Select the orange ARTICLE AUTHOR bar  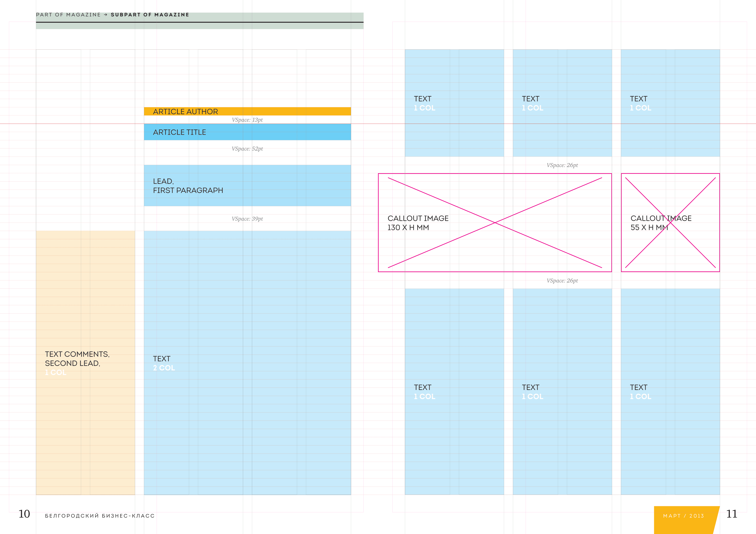[247, 111]
